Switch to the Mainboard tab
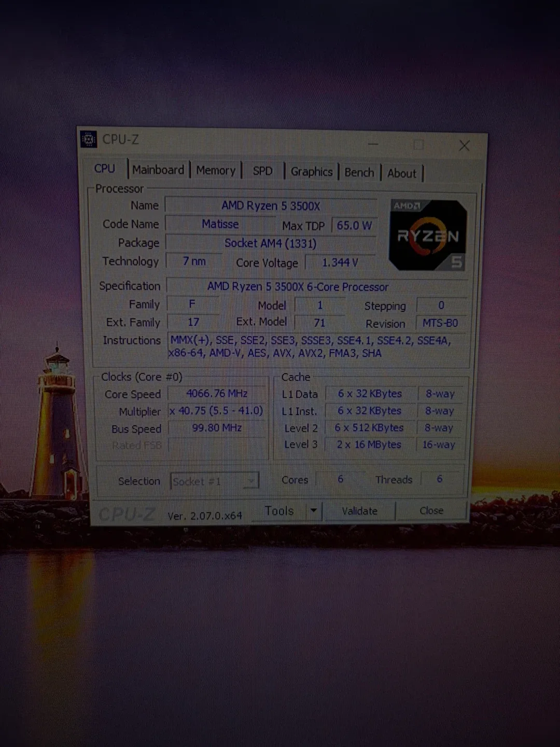The width and height of the screenshot is (560, 747). point(158,170)
